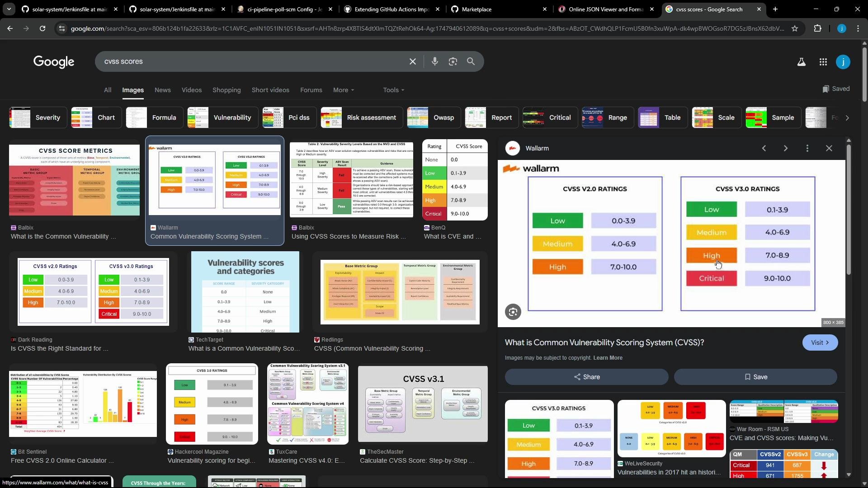Image resolution: width=868 pixels, height=488 pixels.
Task: Filter by Formula chip
Action: (155, 117)
